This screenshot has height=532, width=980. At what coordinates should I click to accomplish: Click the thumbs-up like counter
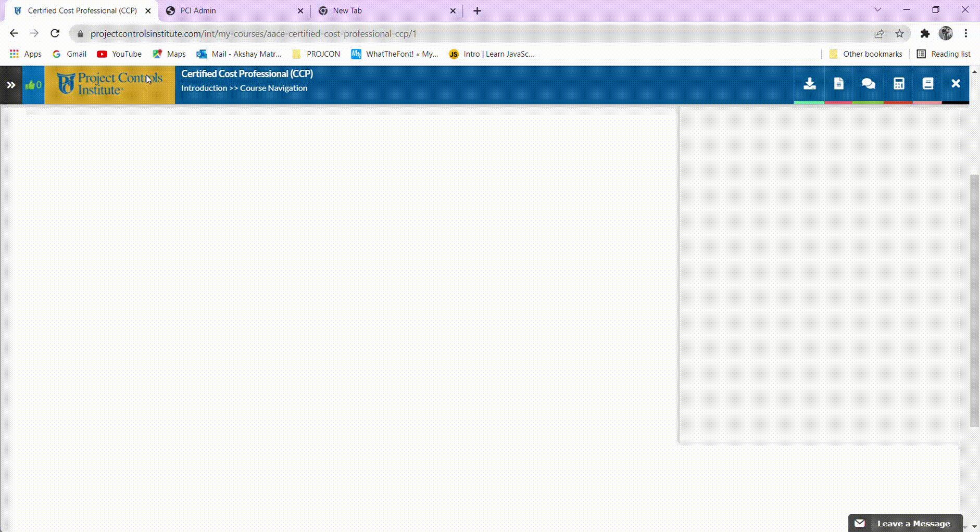[x=33, y=85]
